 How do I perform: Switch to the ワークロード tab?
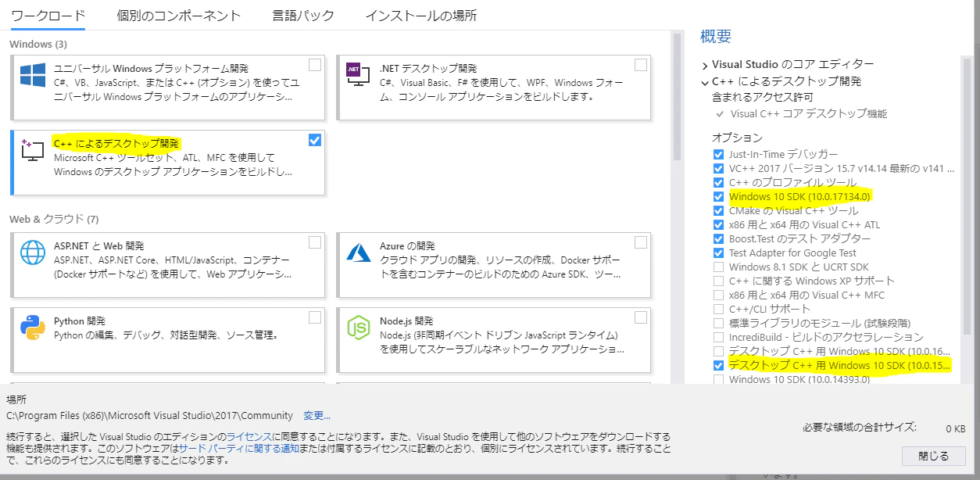(x=48, y=16)
